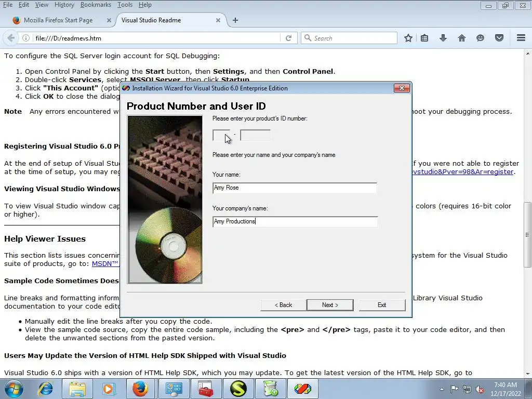Open the File menu
Viewport: 532px width, 399px height.
[x=8, y=5]
